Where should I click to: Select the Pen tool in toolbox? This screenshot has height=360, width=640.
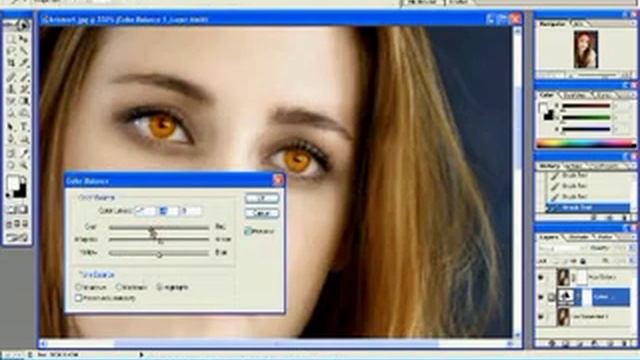[x=11, y=139]
